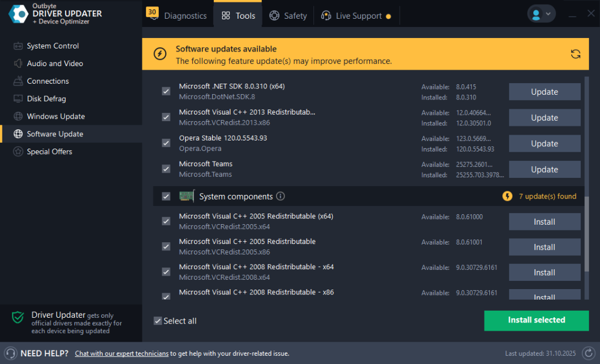600x364 pixels.
Task: Open the Disk Defrag tool
Action: 17,98
